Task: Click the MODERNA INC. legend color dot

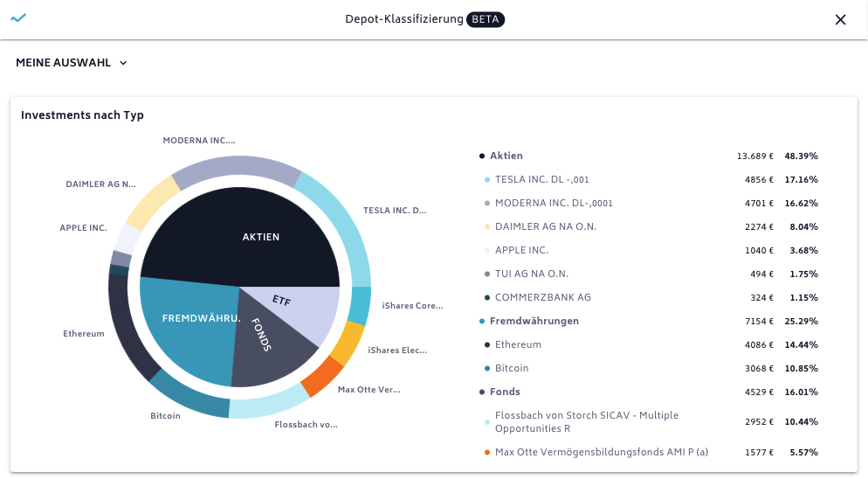Action: tap(487, 203)
